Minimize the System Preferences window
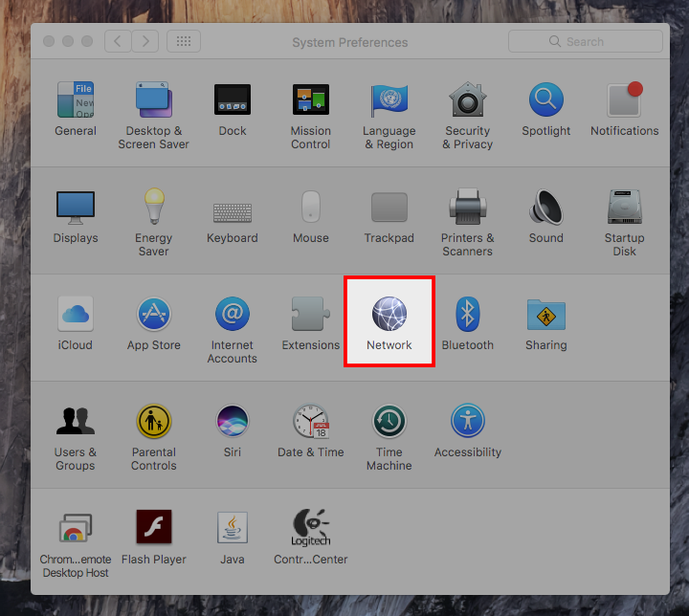Viewport: 689px width, 616px height. pyautogui.click(x=68, y=41)
